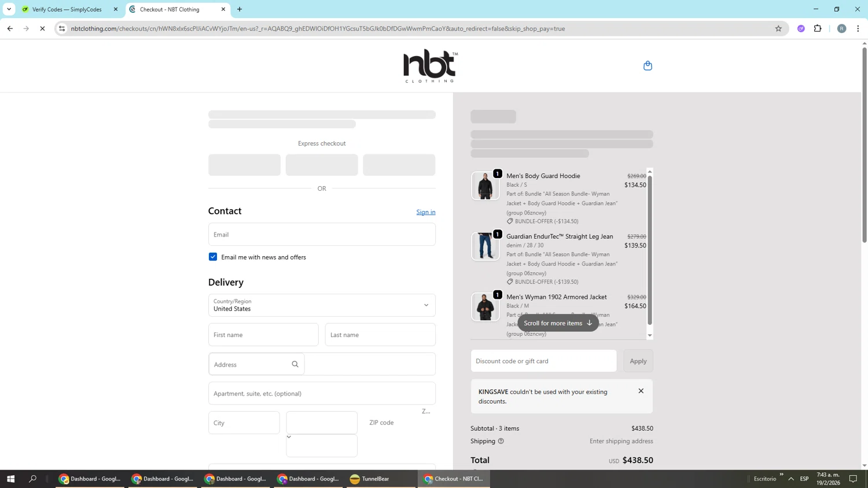Open the tab search dropdown arrow
The width and height of the screenshot is (868, 488).
coord(9,9)
